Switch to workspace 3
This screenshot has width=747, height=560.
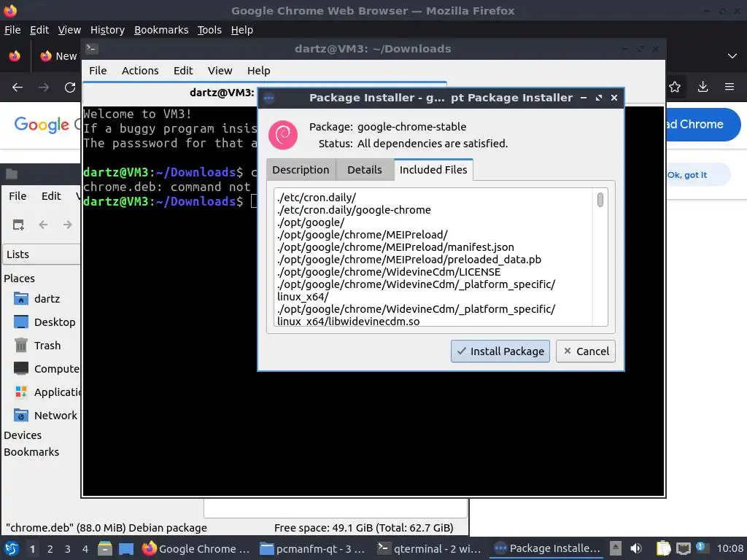(x=68, y=549)
